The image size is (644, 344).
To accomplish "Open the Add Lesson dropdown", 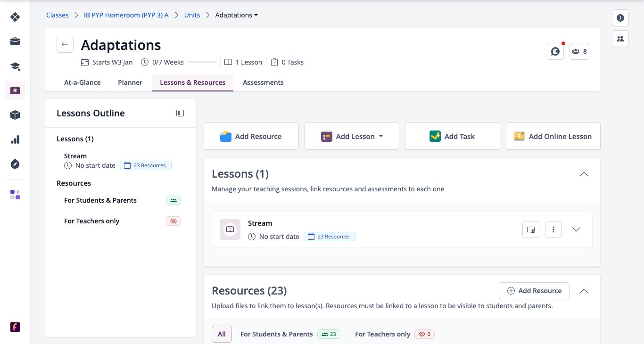I will pos(352,136).
